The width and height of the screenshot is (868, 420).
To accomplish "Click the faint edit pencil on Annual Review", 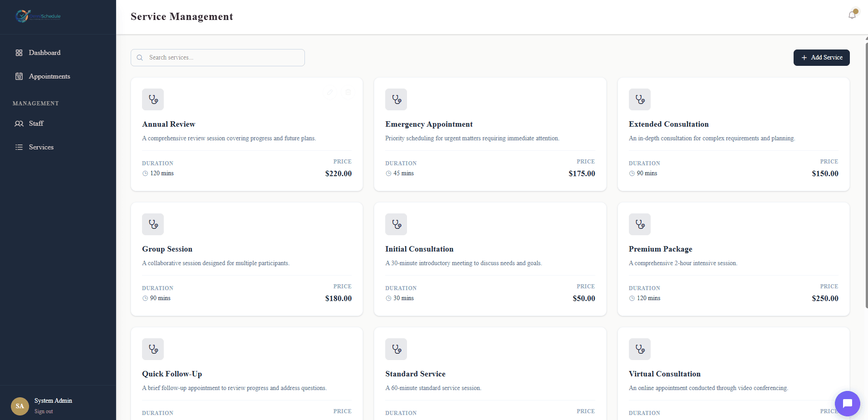I will [330, 92].
